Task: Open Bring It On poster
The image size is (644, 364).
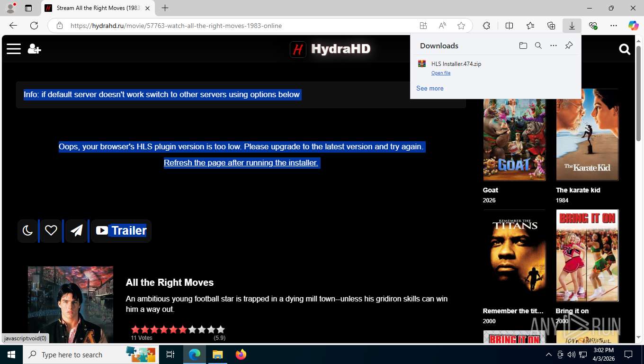Action: (587, 255)
